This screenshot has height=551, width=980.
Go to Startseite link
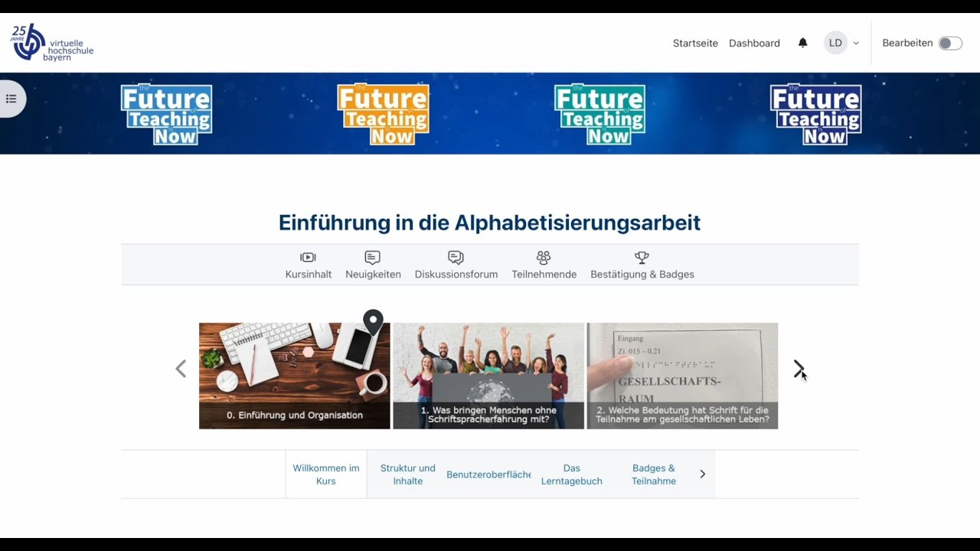(x=695, y=43)
